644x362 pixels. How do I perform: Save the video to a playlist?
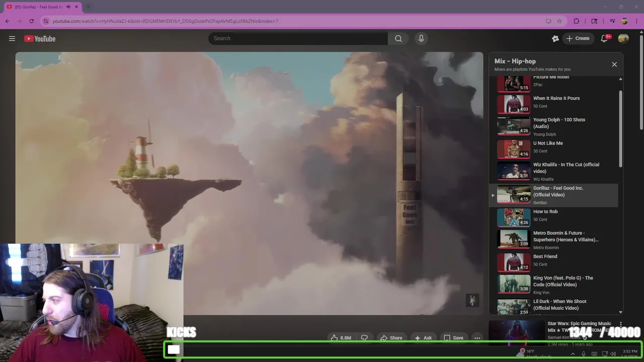453,338
